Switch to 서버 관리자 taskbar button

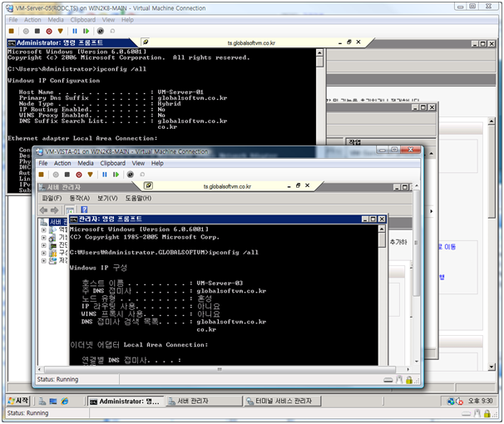[204, 402]
